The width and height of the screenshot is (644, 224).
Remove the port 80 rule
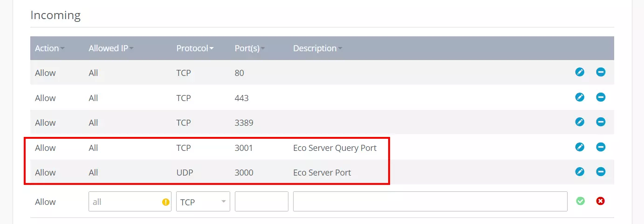[x=601, y=72]
